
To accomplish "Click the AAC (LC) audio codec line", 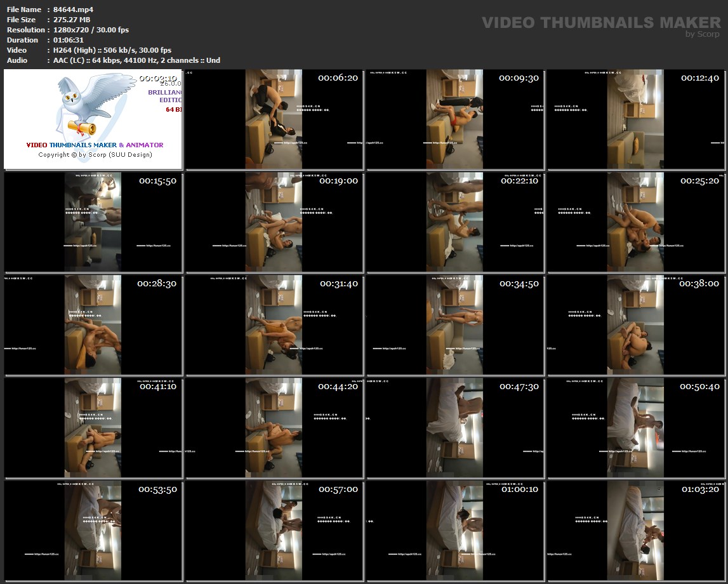I will click(136, 60).
